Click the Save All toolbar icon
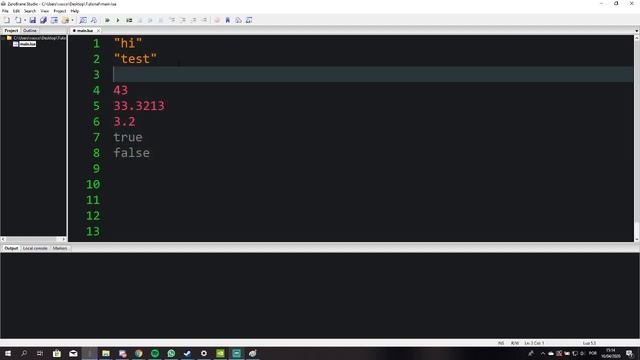This screenshot has height=360, width=640. coord(43,20)
